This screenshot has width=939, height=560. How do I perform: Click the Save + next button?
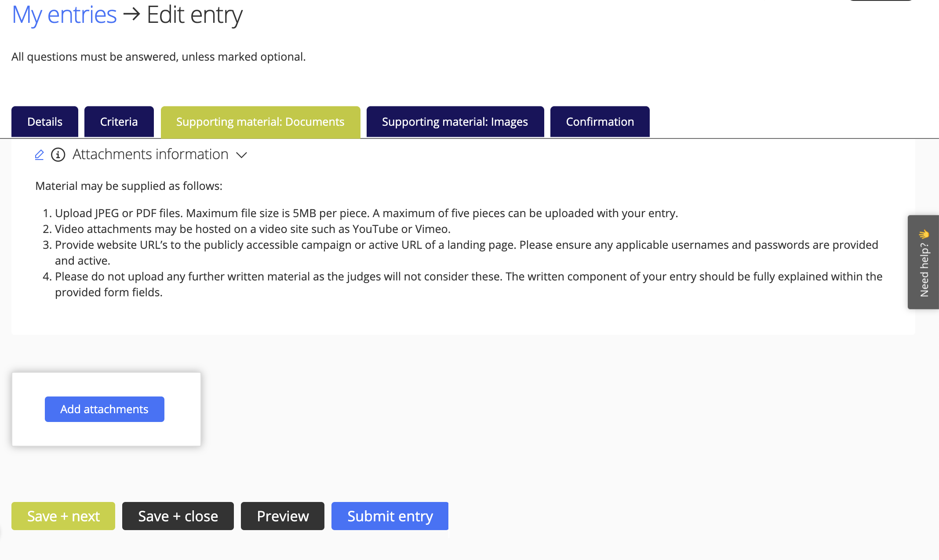63,516
